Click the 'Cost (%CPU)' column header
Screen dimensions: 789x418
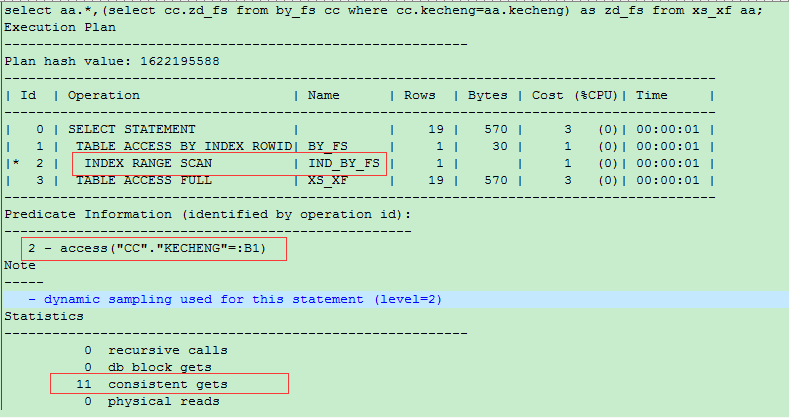(575, 95)
